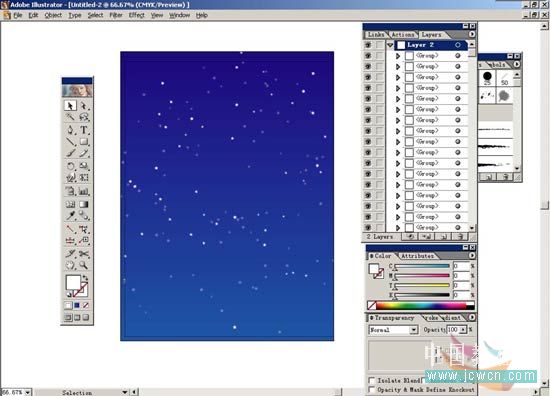
Task: Toggle the lock box for Layer 2
Action: tap(380, 45)
